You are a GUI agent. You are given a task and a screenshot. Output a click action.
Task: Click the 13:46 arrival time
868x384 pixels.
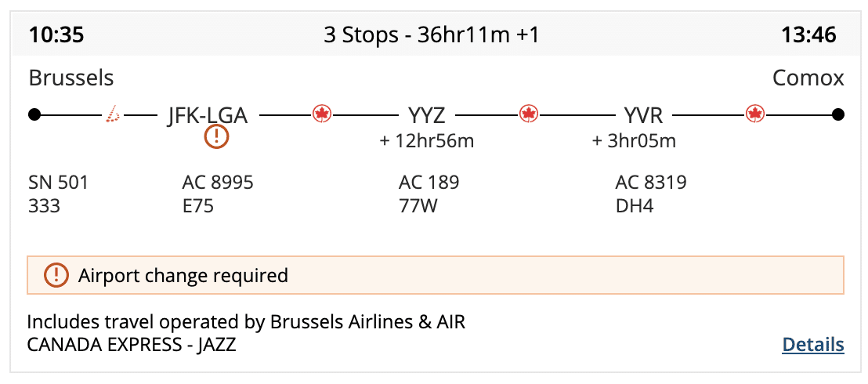[808, 35]
